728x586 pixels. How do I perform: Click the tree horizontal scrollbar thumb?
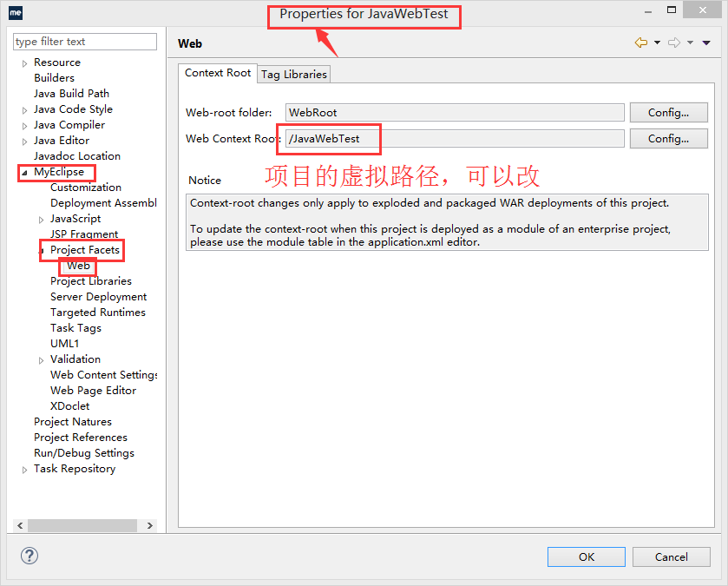(82, 525)
